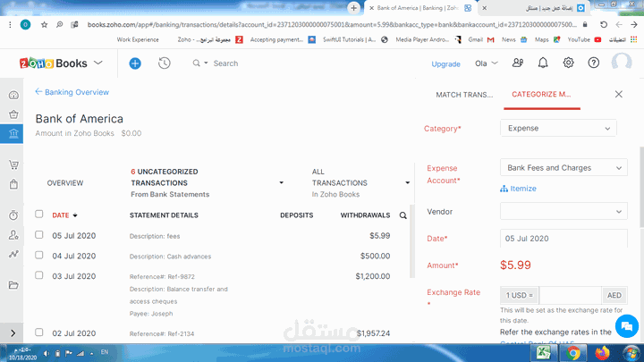Screen dimensions: 644x362
Task: Search within the transactions table
Action: point(402,215)
